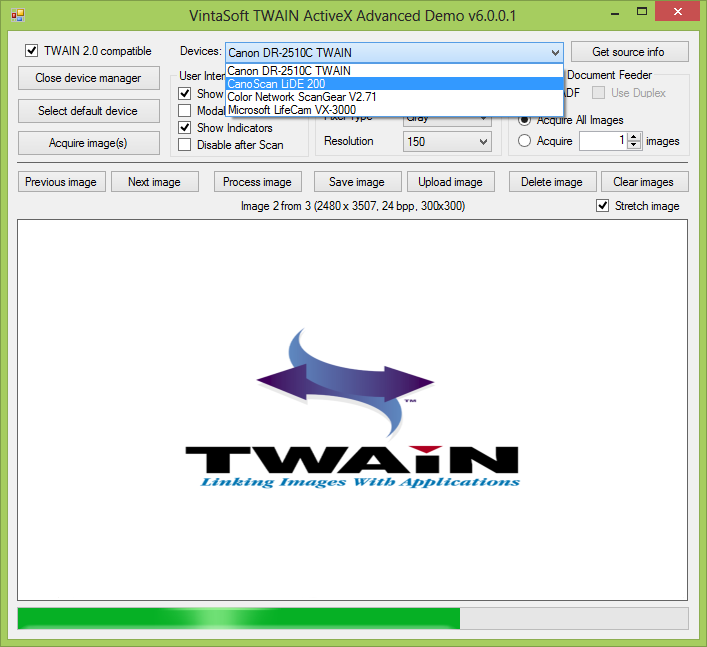
Task: Click the TWAIN logo image preview
Action: 352,410
